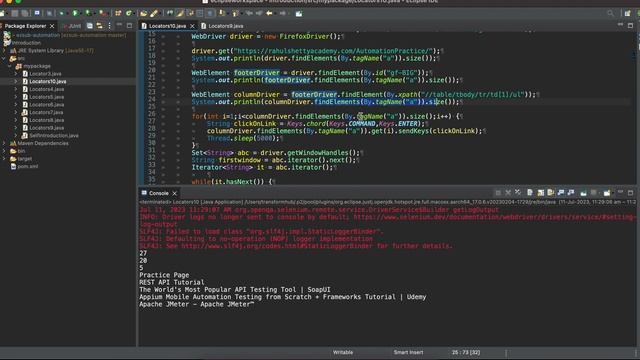Select Locators10.java in Package Explorer

[48, 81]
